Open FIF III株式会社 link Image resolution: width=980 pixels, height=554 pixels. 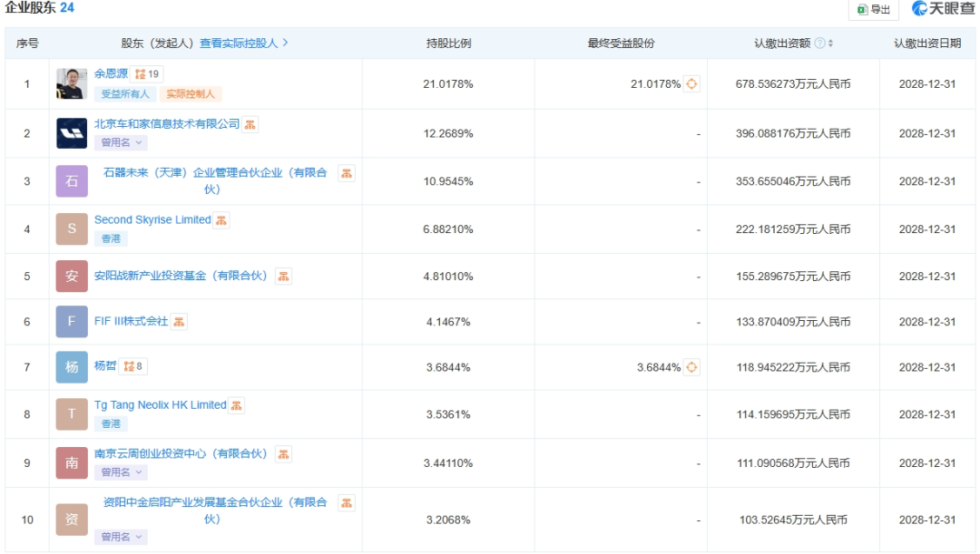point(132,322)
